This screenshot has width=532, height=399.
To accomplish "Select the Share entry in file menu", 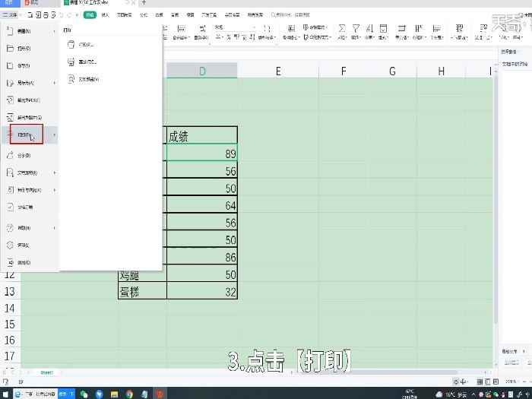I will coord(23,155).
